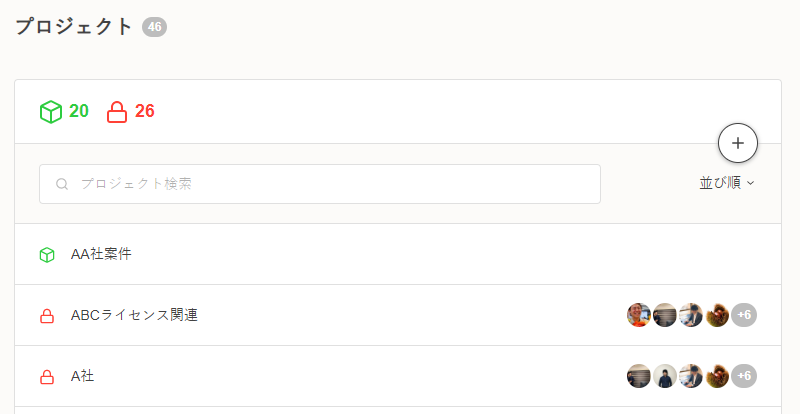Click first member avatar on ABCライセンス関連 row
Viewport: 800px width, 414px height.
tap(639, 315)
